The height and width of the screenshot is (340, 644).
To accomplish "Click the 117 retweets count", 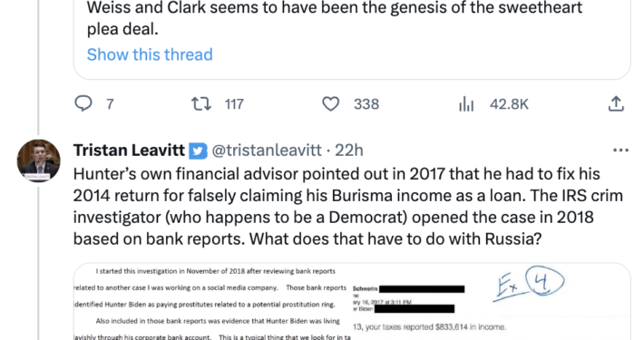I will (x=234, y=104).
